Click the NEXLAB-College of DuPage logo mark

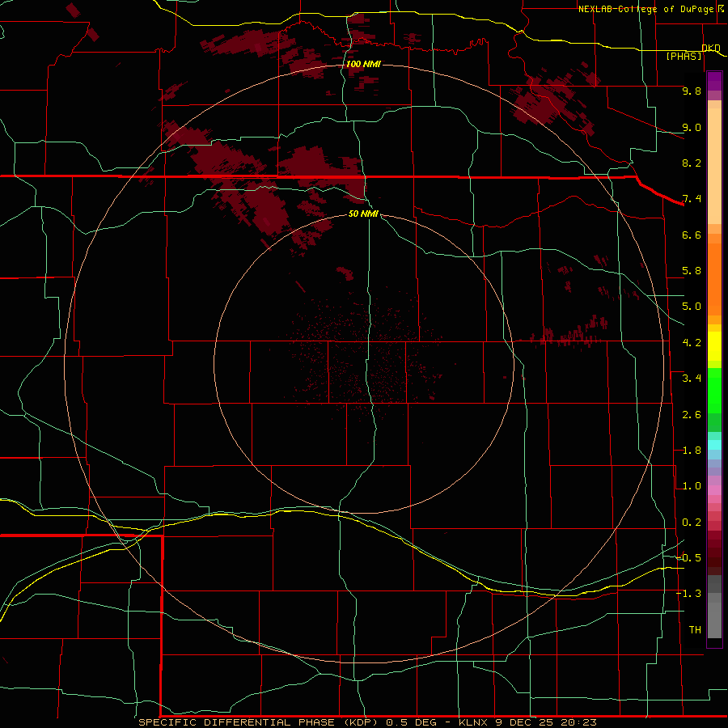point(720,9)
